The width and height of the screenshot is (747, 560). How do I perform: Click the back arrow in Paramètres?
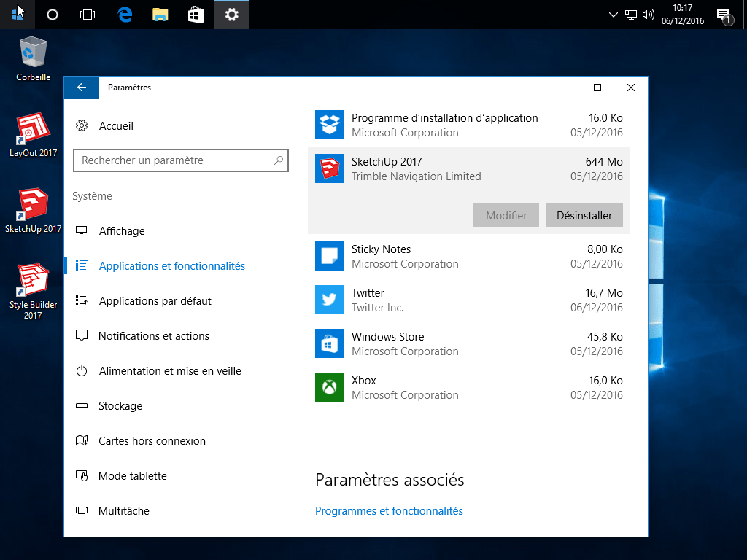(x=82, y=87)
